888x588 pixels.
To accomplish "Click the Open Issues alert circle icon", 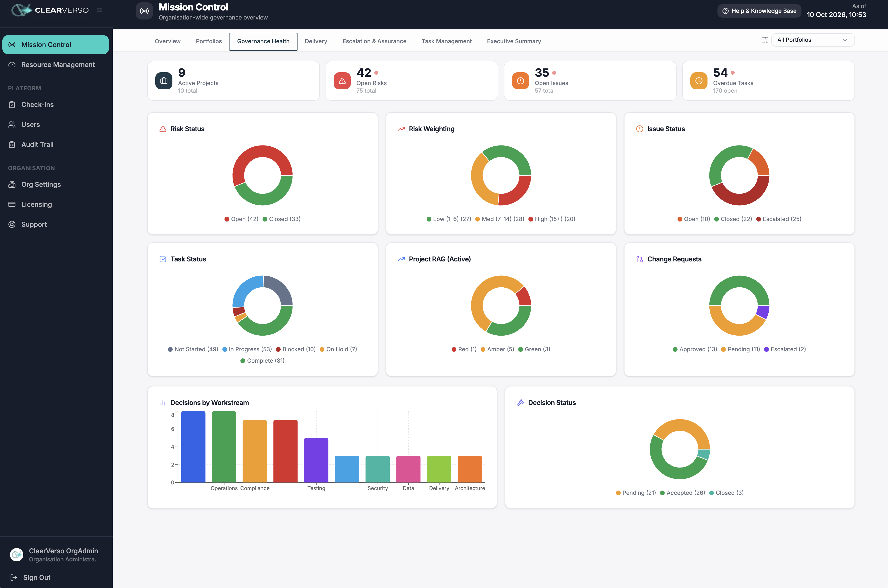I will (520, 81).
